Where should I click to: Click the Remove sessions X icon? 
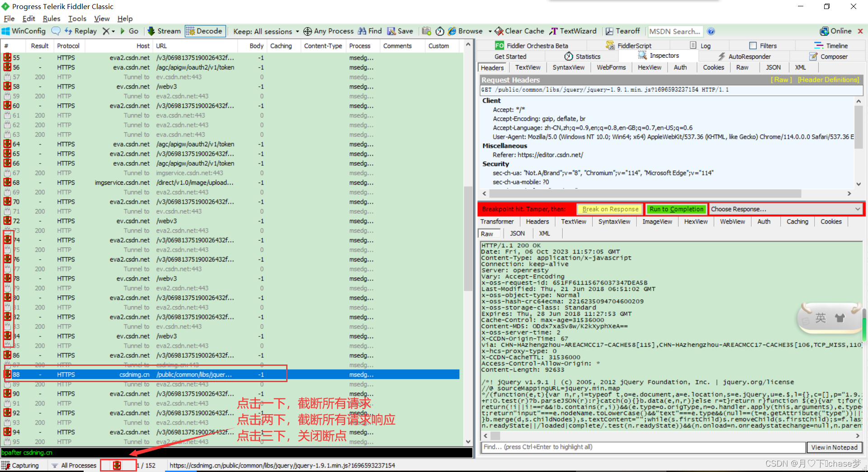tap(106, 31)
